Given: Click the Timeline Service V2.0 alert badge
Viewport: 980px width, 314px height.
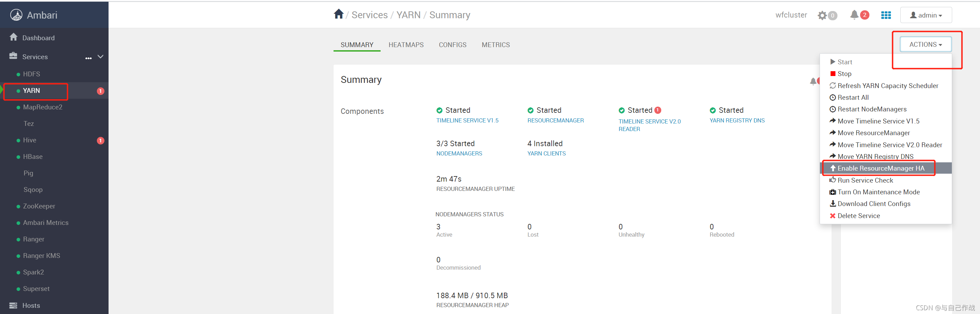Looking at the screenshot, I should click(658, 110).
